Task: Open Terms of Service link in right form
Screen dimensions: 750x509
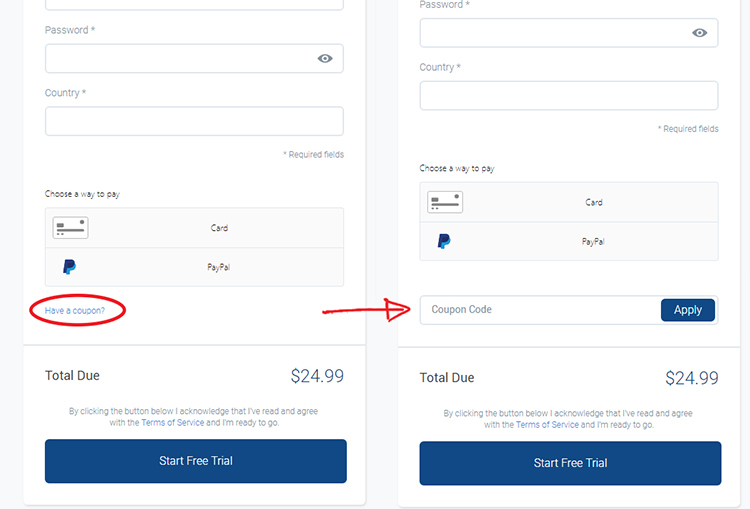Action: (x=547, y=424)
